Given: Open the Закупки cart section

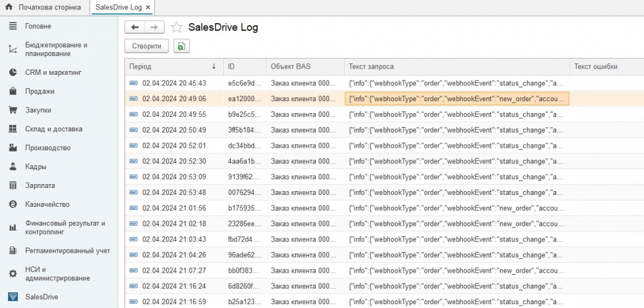Looking at the screenshot, I should 38,110.
